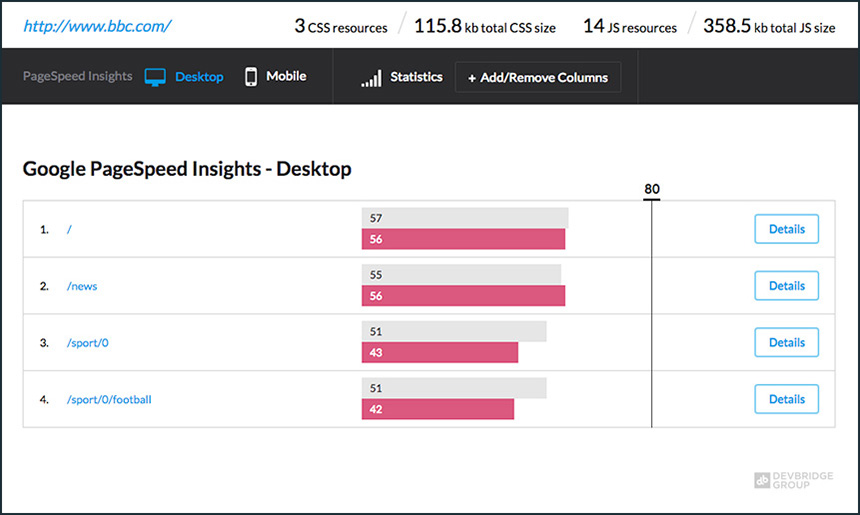Click the gray 51 bar for /sport/0

(x=454, y=332)
